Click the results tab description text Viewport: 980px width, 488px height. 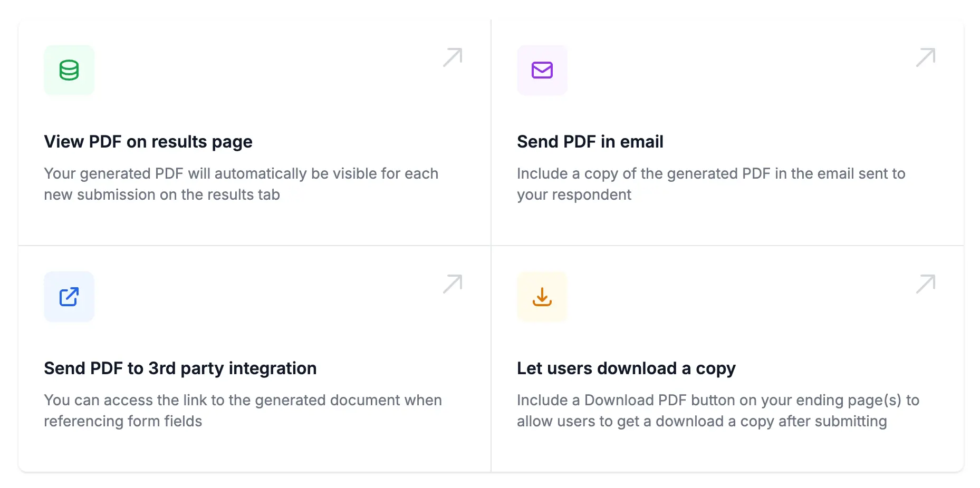coord(241,183)
